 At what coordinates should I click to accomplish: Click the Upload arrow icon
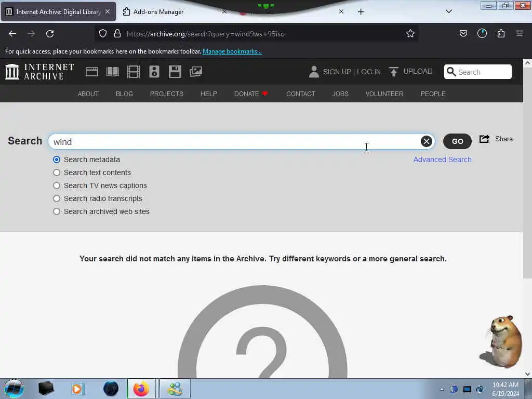[394, 72]
